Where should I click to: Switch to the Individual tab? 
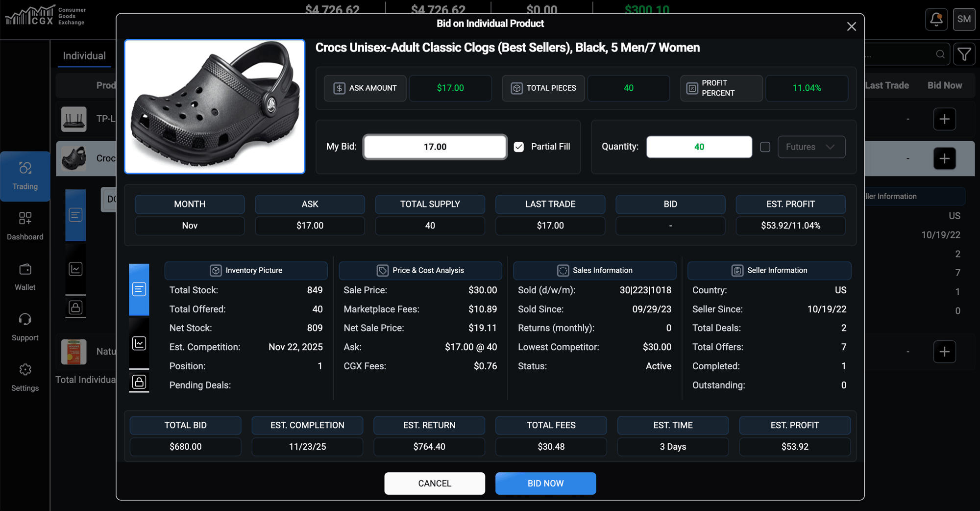84,55
